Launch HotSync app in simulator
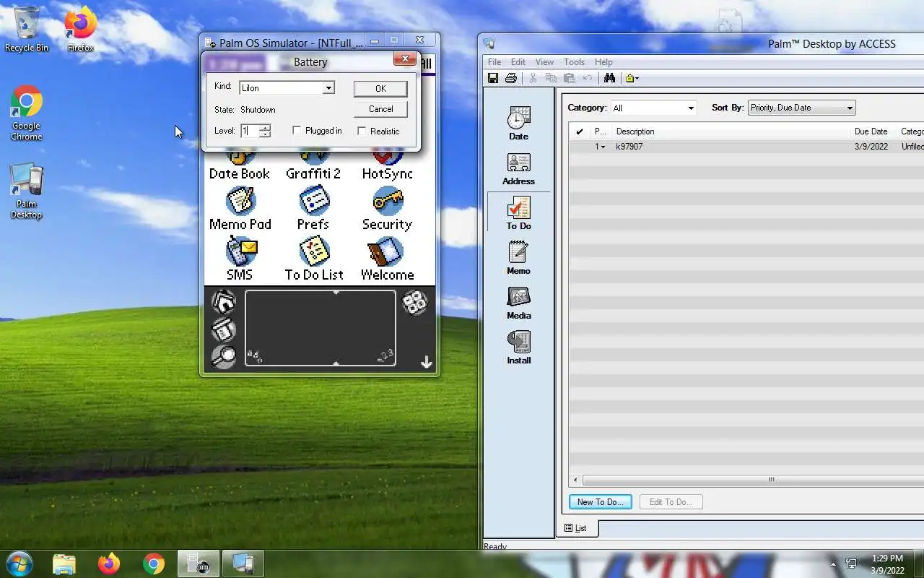 [x=387, y=165]
